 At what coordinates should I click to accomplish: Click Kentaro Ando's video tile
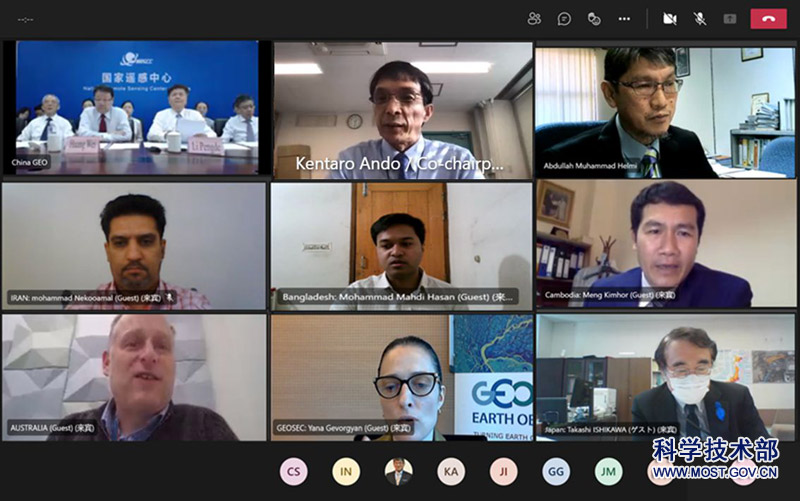(x=403, y=110)
